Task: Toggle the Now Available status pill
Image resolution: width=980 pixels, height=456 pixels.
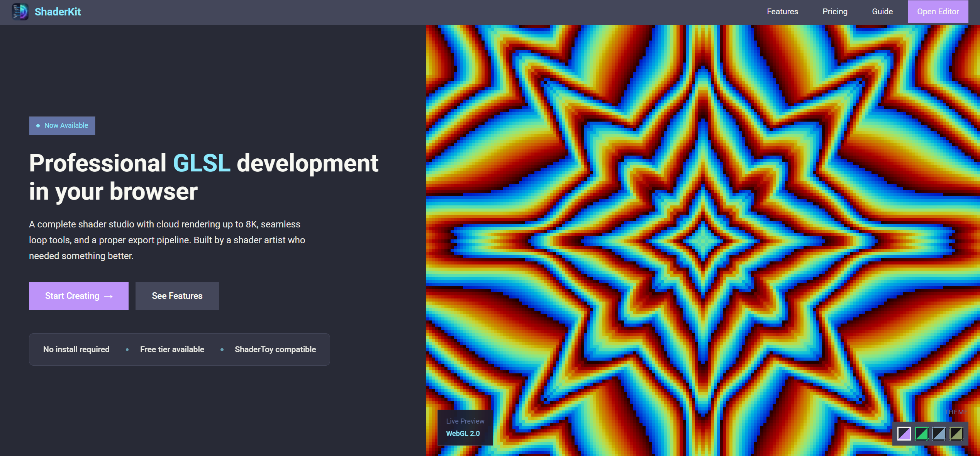Action: tap(62, 125)
